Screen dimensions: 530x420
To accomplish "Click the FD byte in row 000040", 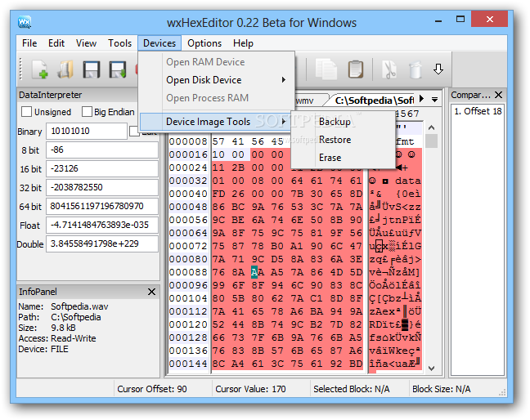I will tap(218, 194).
